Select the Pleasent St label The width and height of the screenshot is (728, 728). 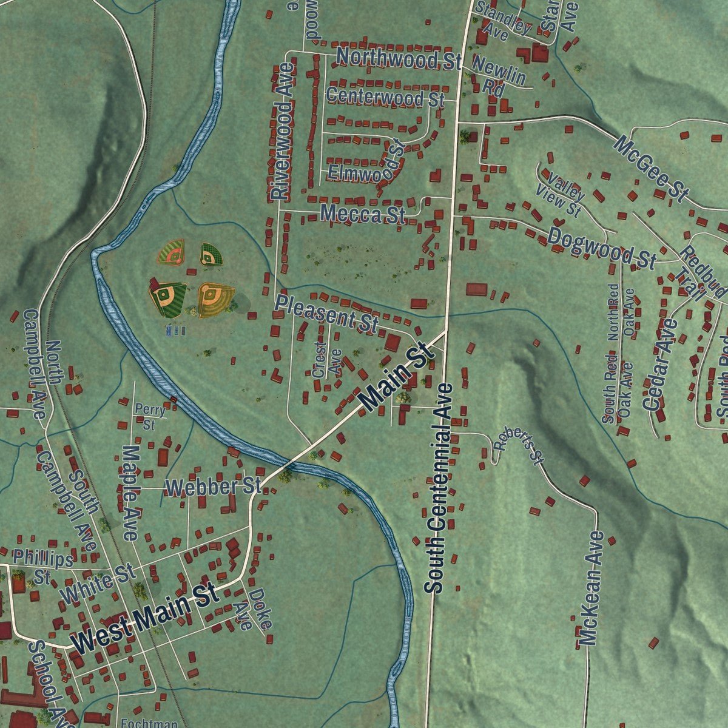[x=326, y=312]
